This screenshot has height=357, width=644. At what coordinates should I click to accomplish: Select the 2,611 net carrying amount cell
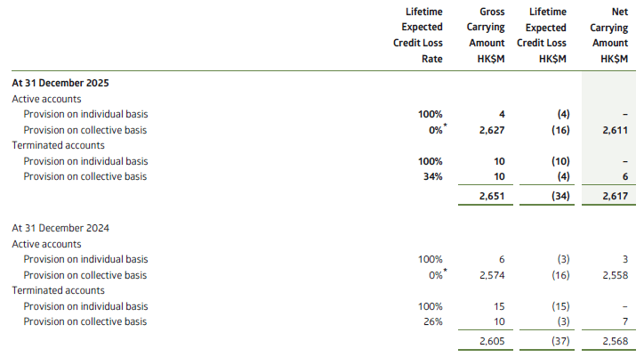tap(613, 130)
